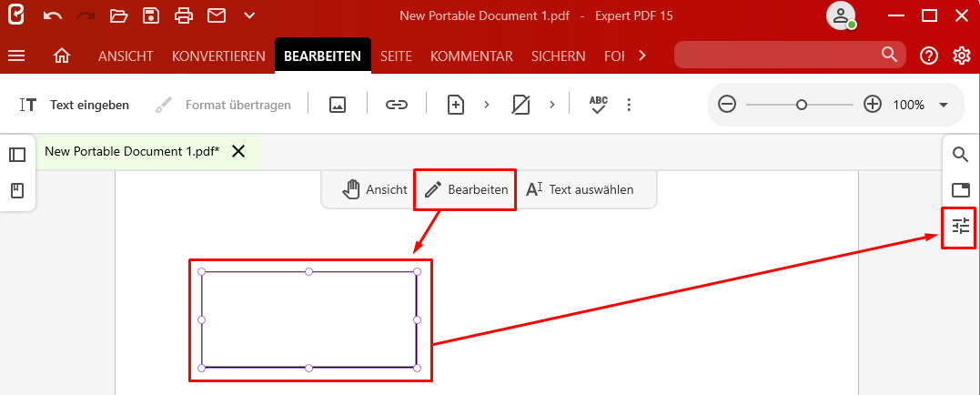
Task: Open the user account avatar
Action: (x=841, y=15)
